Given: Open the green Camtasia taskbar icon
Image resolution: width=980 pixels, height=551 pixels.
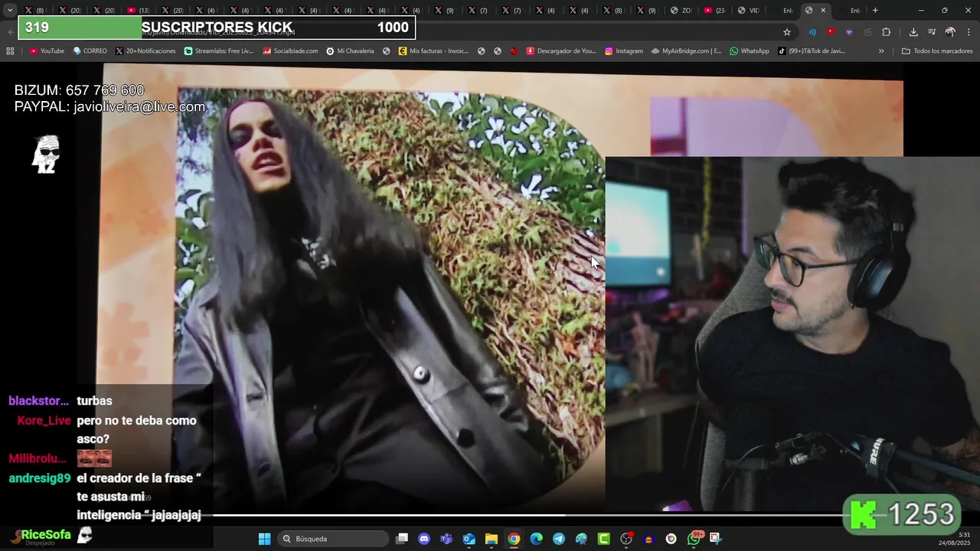Looking at the screenshot, I should 604,539.
